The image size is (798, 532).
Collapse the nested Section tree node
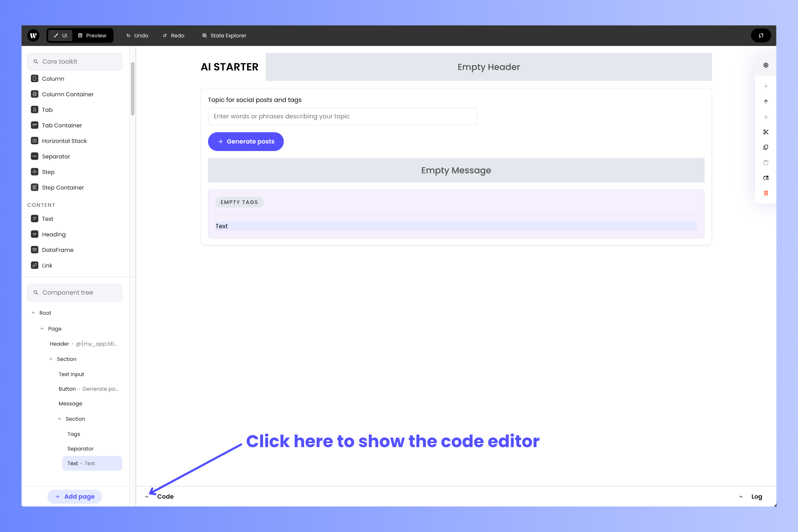point(60,419)
